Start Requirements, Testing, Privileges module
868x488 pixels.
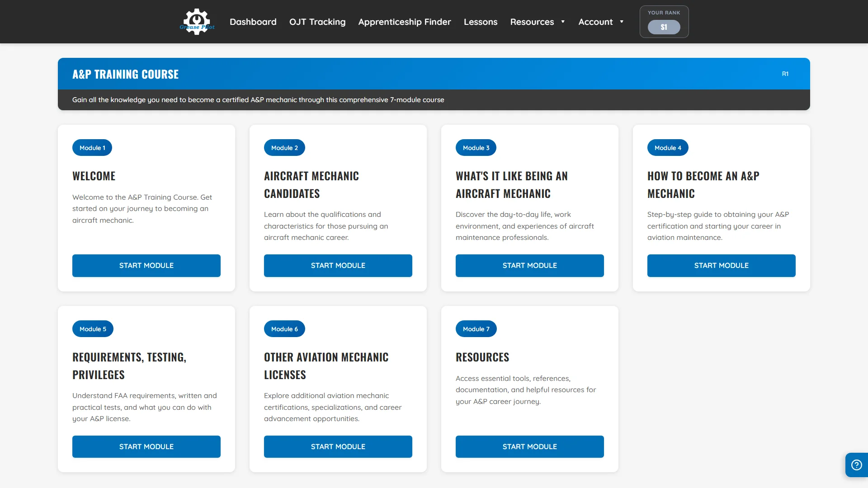146,447
